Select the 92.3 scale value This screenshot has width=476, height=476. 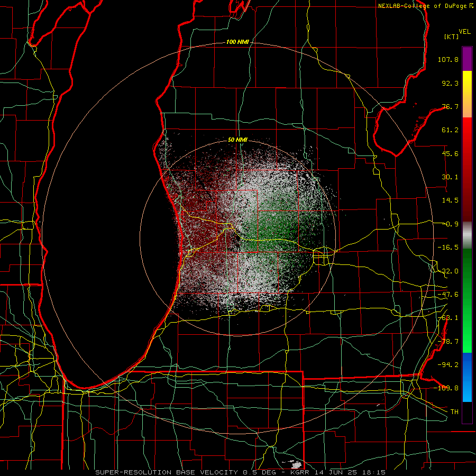click(450, 83)
